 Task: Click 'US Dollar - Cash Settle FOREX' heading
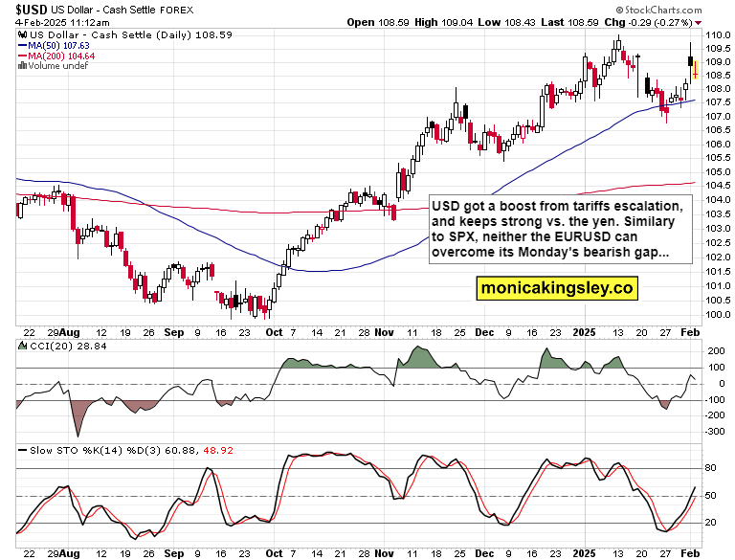click(x=122, y=10)
